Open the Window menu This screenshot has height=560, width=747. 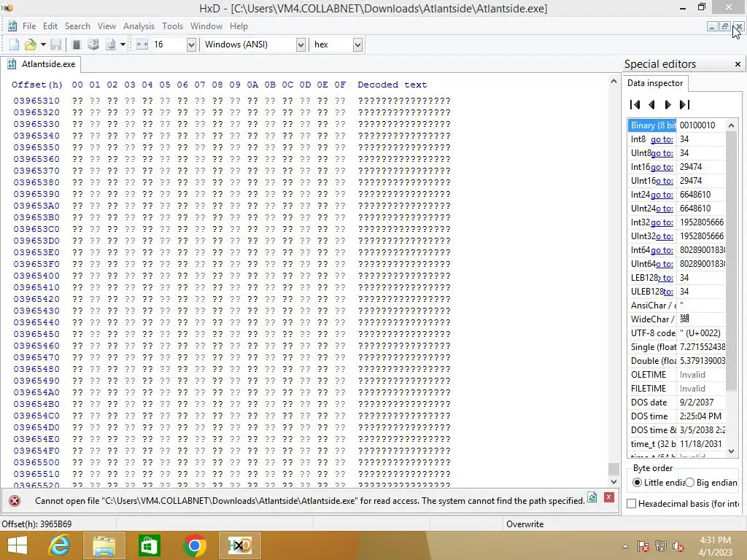point(206,26)
